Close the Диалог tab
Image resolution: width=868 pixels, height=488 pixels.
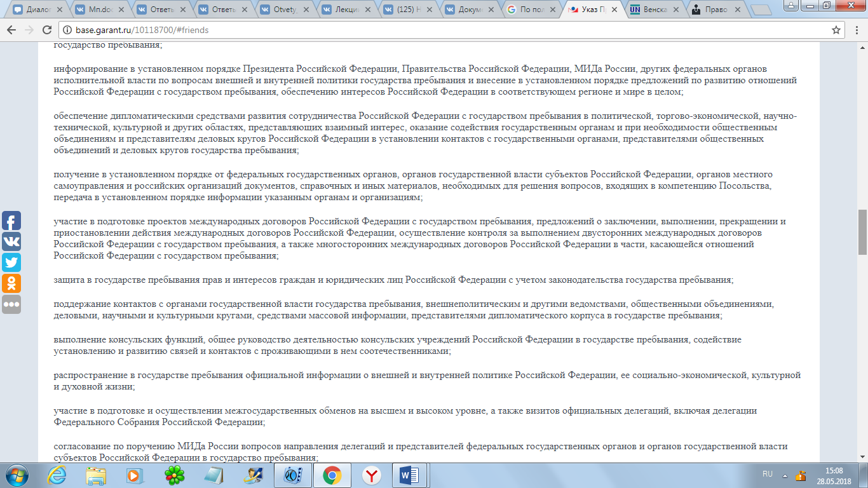pyautogui.click(x=58, y=10)
